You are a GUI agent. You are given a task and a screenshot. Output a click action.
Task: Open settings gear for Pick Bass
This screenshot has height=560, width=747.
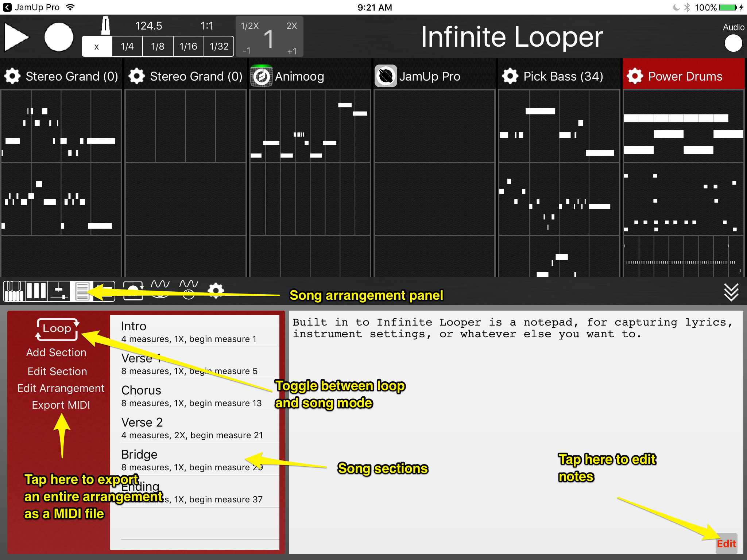click(x=510, y=76)
